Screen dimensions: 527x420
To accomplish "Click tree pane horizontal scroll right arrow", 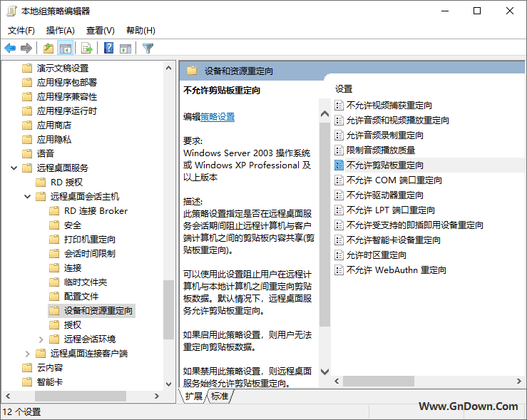I will click(x=157, y=396).
